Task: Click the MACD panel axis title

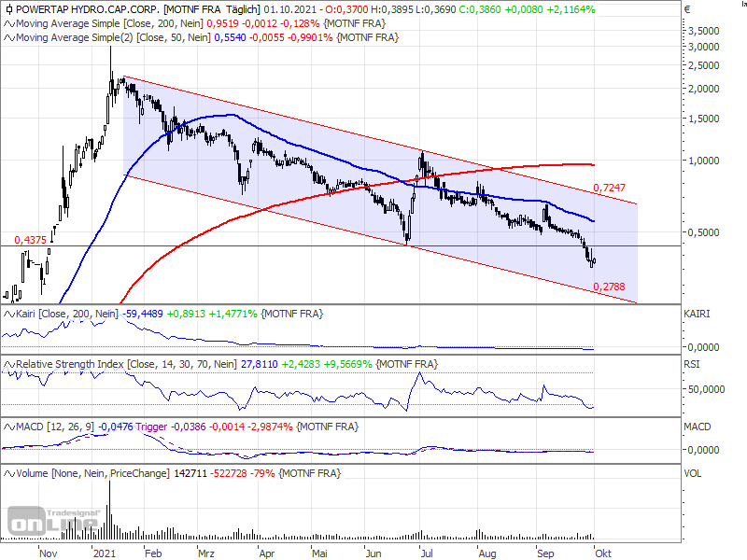Action: 697,427
